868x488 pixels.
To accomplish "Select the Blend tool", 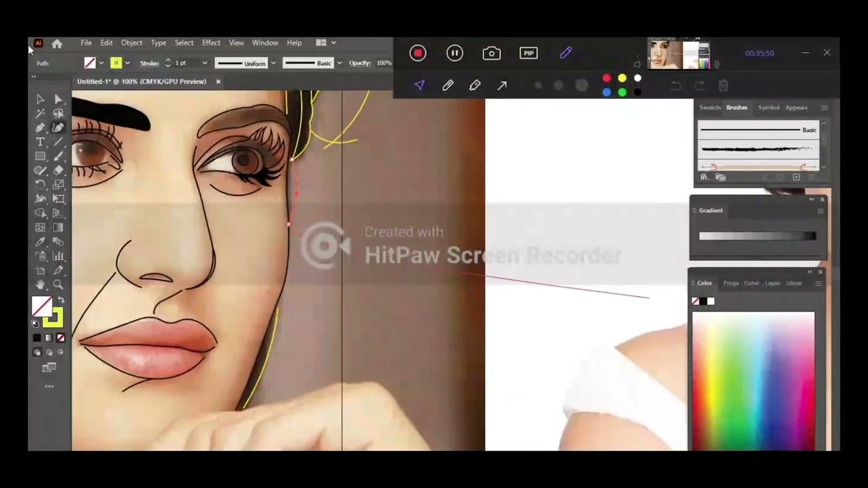I will click(58, 242).
